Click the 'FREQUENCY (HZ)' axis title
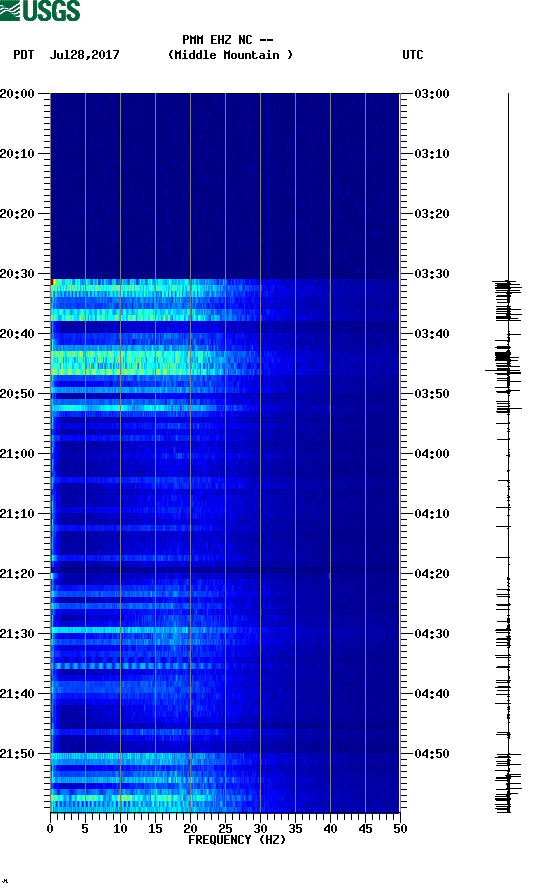 point(237,840)
